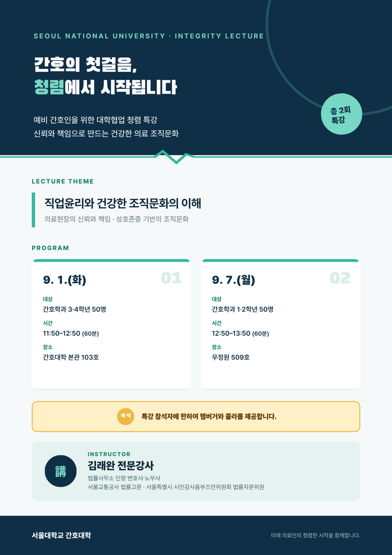Click the teal zigzag divider mark
This screenshot has width=392, height=555.
(x=175, y=157)
